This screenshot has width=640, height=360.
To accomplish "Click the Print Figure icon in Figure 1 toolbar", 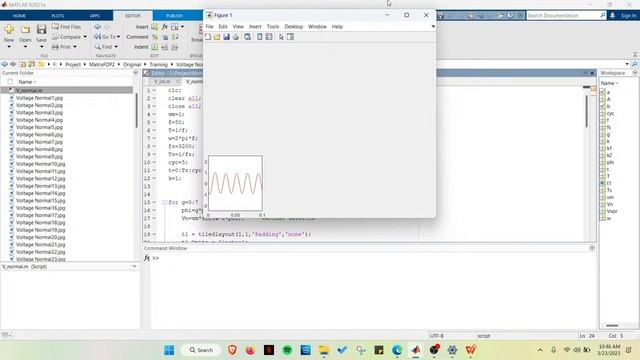I will coord(236,37).
